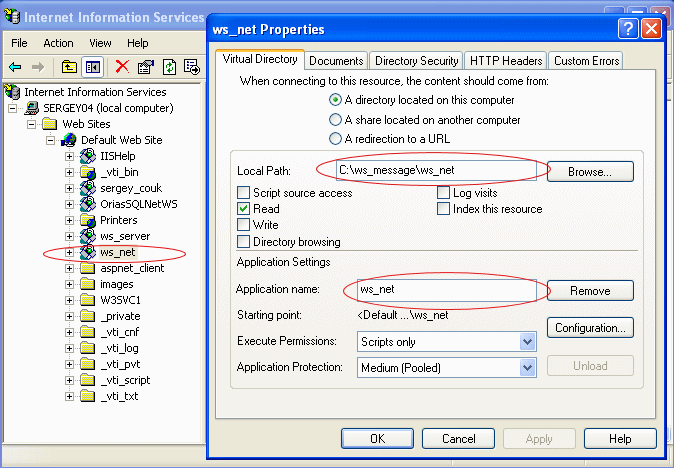Expand the _vti_log tree node
This screenshot has height=468, width=674.
[x=69, y=349]
